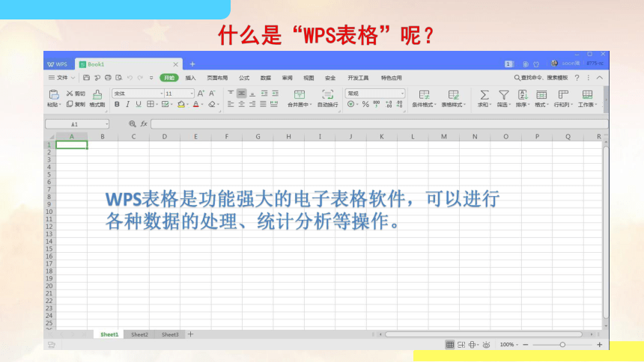Click the yellow fill color bucket
Viewport: 644px width, 362px height.
(x=181, y=104)
